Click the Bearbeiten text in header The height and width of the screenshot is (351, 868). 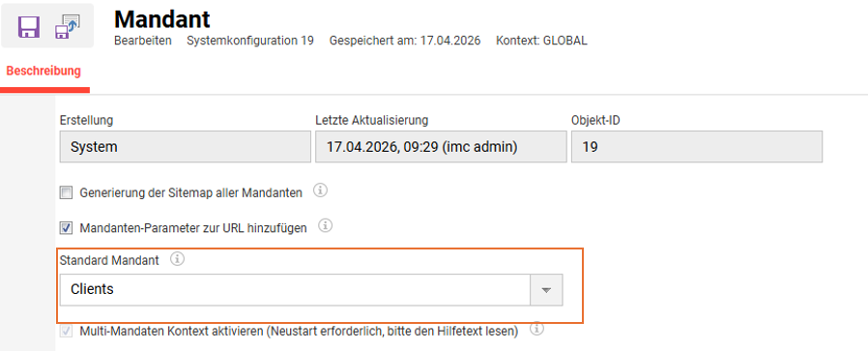(x=143, y=41)
